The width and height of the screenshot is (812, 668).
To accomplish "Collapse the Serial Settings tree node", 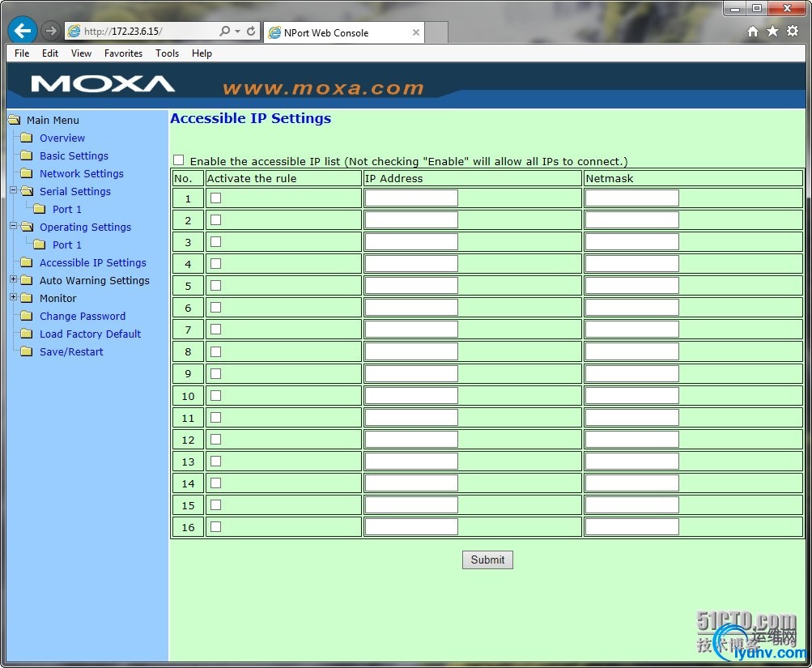I will (14, 190).
